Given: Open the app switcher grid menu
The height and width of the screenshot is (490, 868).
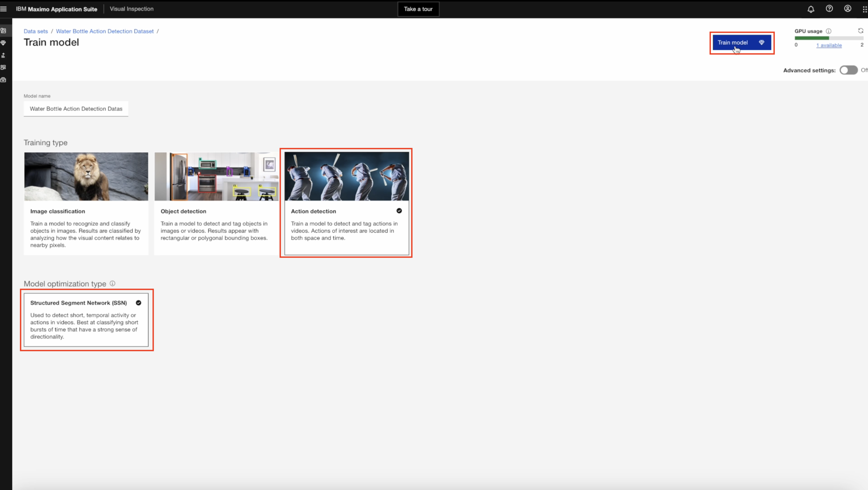Looking at the screenshot, I should tap(865, 9).
